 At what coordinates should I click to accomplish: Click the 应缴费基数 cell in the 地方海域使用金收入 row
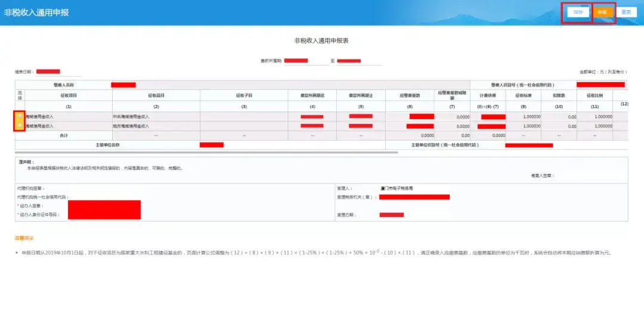coord(420,126)
